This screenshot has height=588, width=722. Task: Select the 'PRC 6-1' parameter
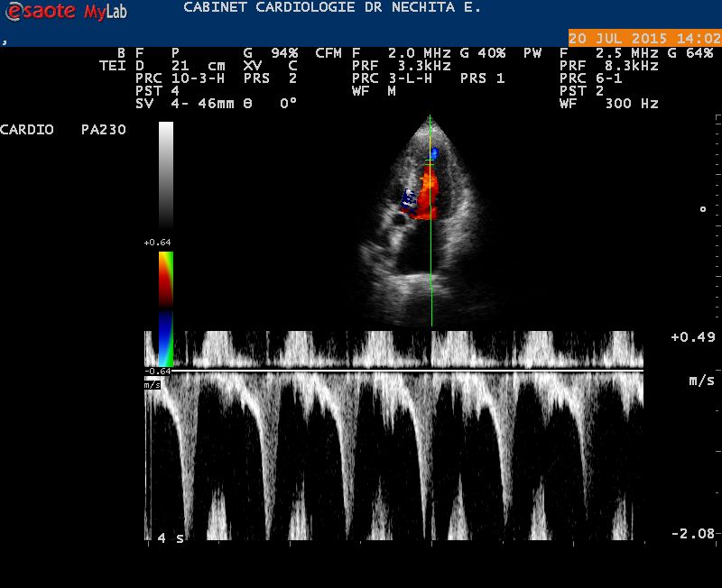(591, 78)
